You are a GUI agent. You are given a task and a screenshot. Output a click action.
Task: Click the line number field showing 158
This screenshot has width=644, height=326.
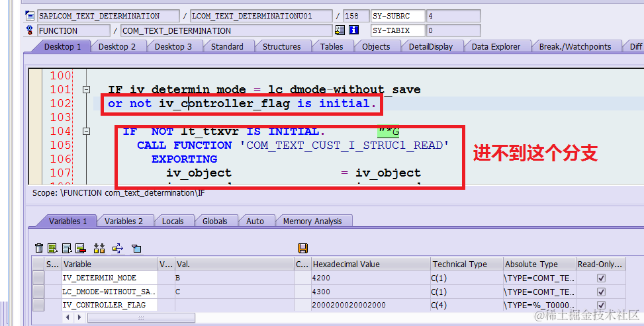(x=355, y=16)
